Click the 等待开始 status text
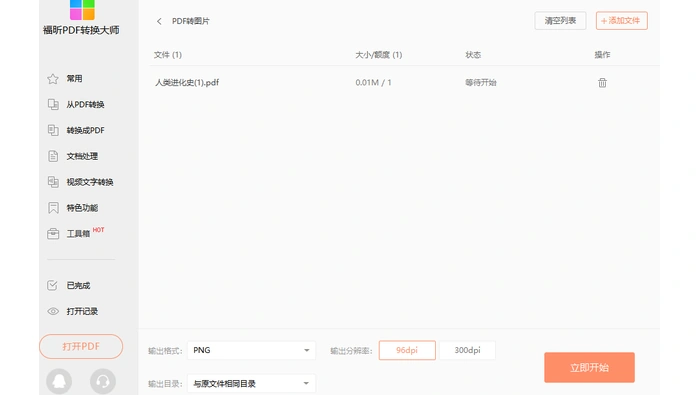This screenshot has width=700, height=395. [481, 83]
